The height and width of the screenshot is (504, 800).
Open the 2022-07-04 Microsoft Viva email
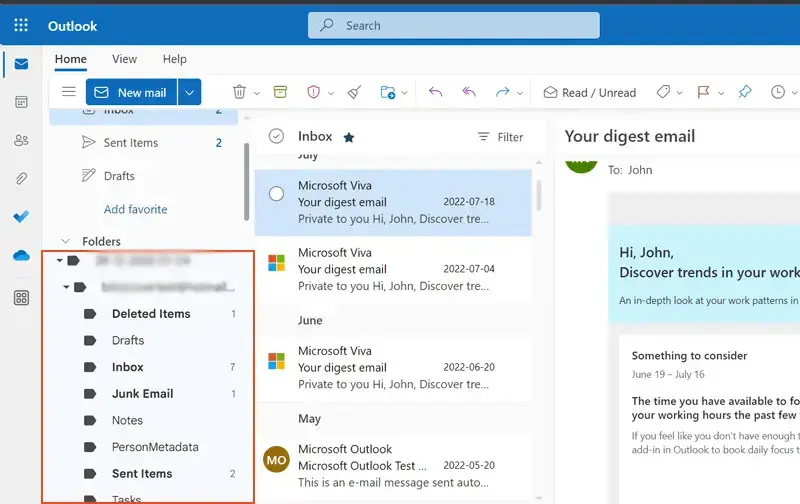[393, 269]
